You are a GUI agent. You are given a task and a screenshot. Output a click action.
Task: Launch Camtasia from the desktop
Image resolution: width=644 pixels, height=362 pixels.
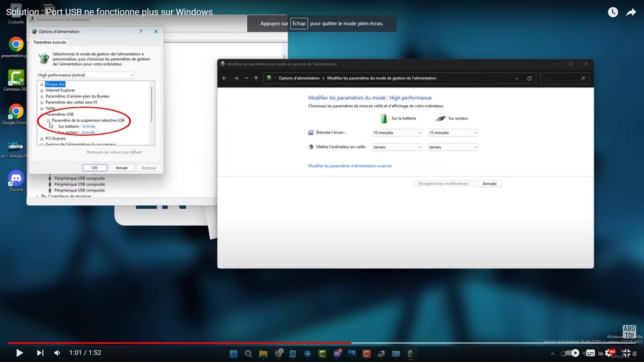click(16, 81)
